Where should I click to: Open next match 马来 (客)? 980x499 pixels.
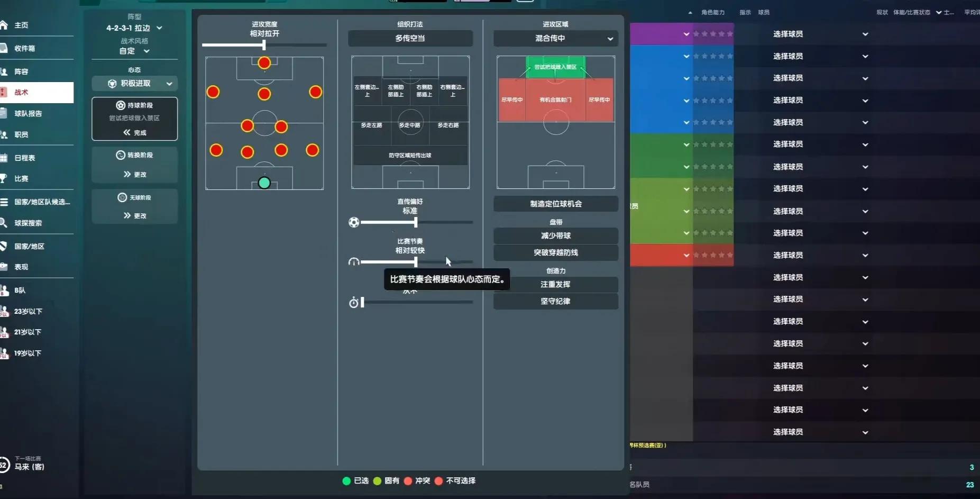tap(29, 467)
